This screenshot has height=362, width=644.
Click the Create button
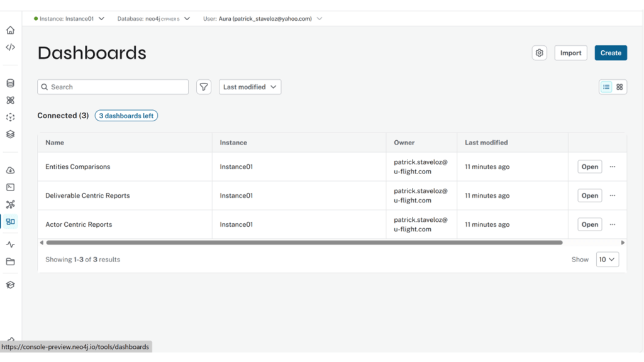click(610, 53)
